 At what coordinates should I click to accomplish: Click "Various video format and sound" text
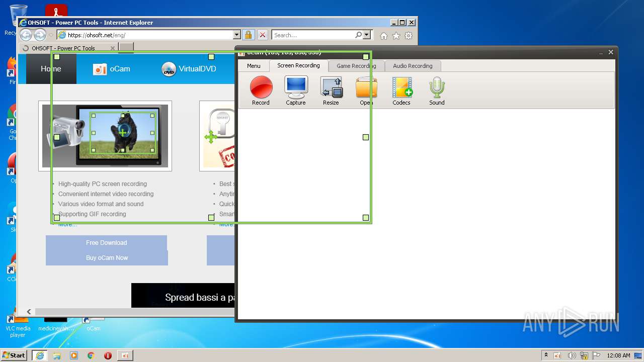click(x=101, y=204)
